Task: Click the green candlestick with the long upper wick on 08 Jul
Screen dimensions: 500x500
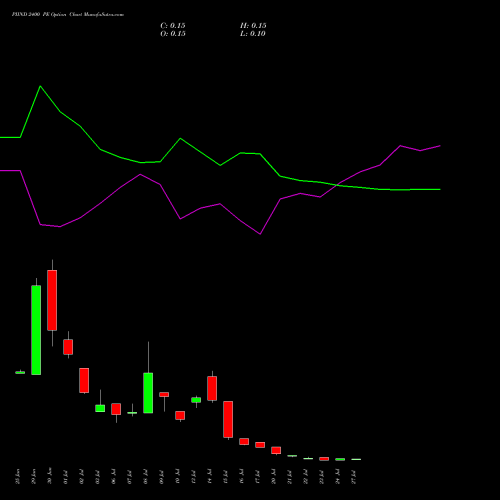Action: 148,393
